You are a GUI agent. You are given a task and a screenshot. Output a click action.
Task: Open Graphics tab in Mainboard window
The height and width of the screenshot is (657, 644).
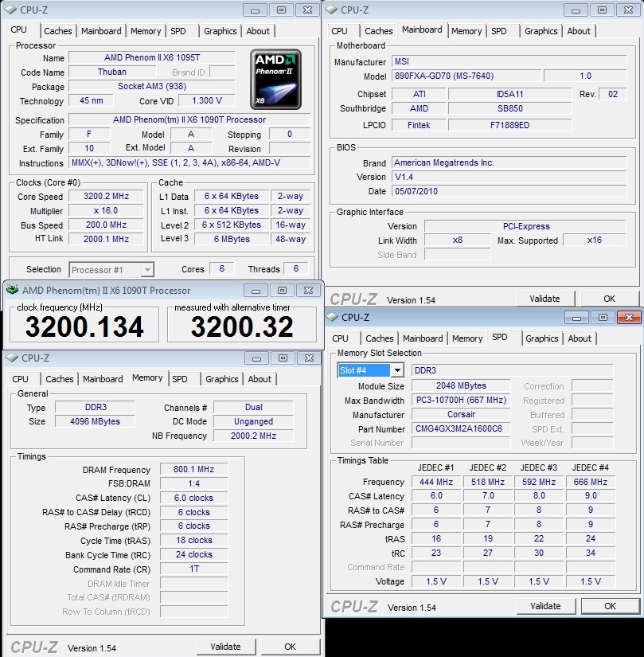(541, 31)
